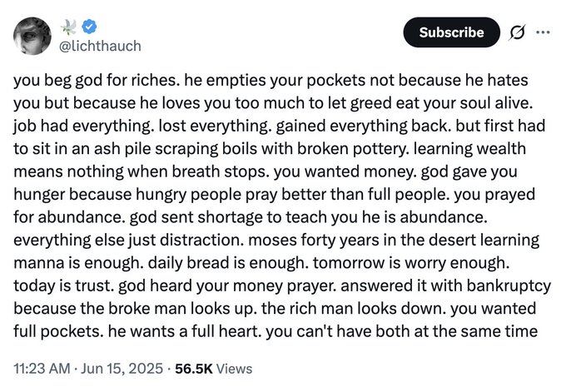Click the Views label
566x392 pixels.
pyautogui.click(x=232, y=368)
